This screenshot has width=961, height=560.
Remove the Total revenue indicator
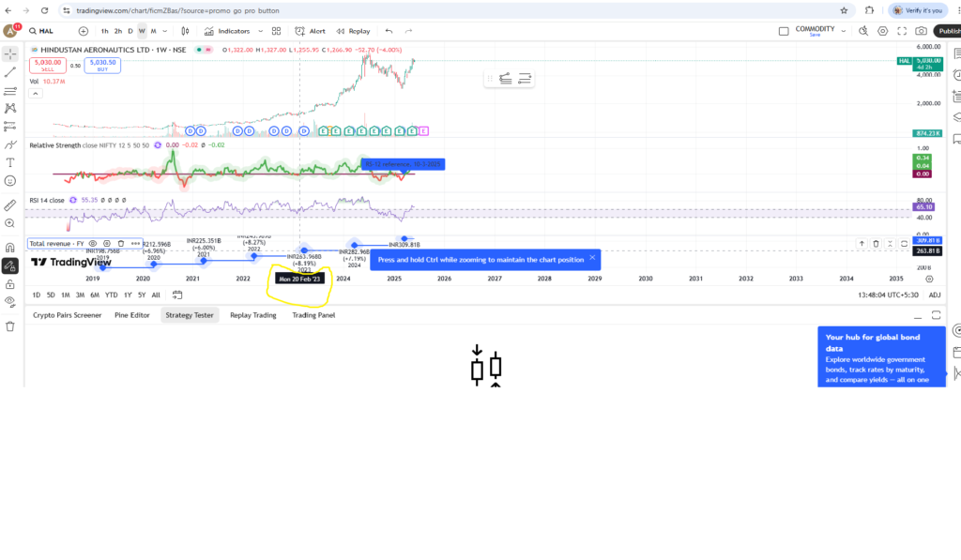(121, 244)
